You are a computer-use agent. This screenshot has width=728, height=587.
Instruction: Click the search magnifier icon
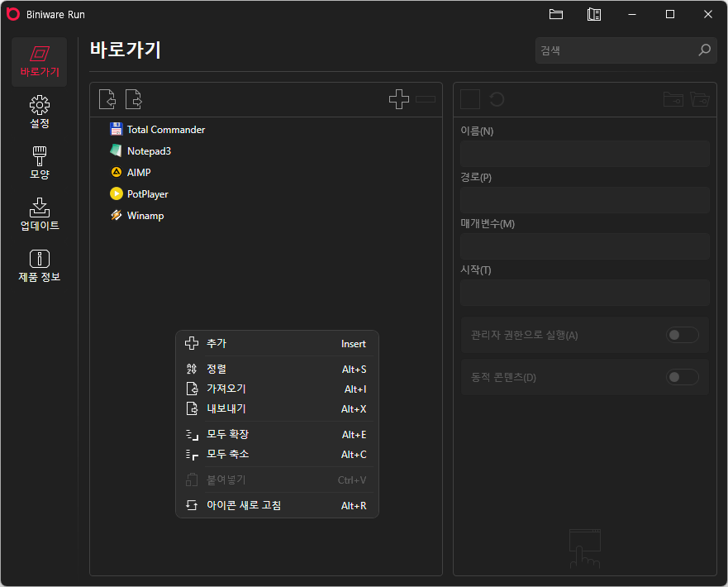pos(704,50)
